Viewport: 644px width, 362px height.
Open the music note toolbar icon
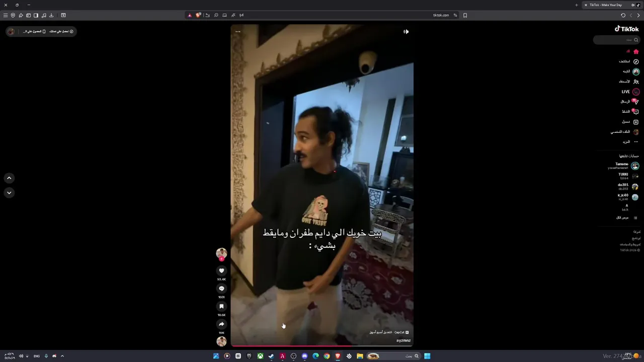[x=44, y=15]
